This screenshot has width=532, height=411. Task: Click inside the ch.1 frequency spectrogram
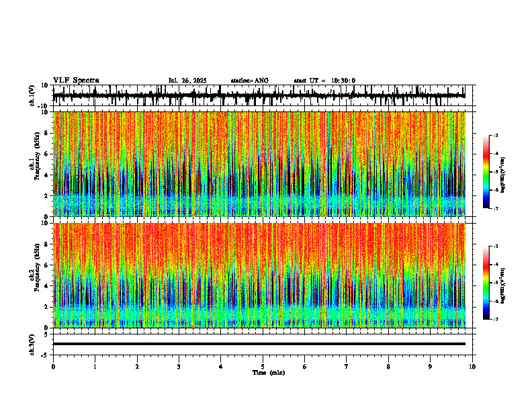pyautogui.click(x=259, y=164)
